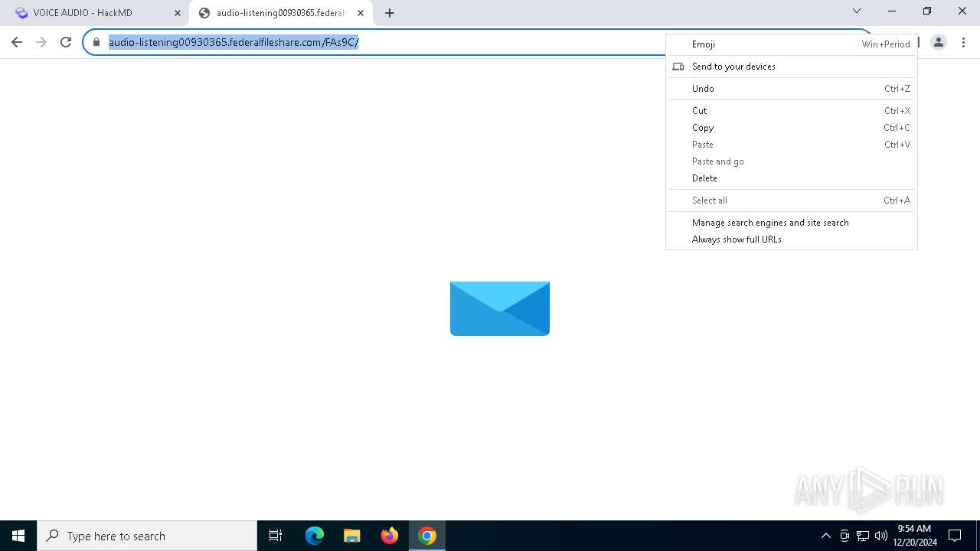
Task: Close the Chrome window
Action: click(x=962, y=11)
